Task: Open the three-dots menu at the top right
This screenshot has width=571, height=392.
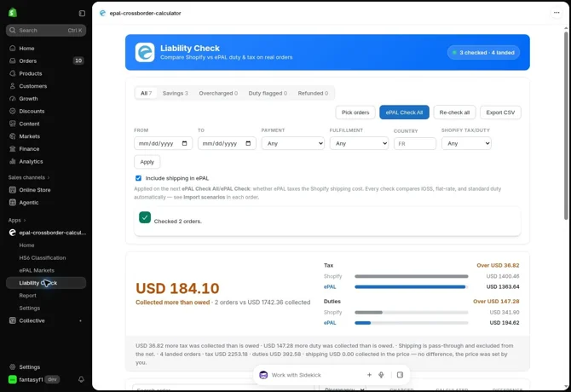Action: click(557, 13)
